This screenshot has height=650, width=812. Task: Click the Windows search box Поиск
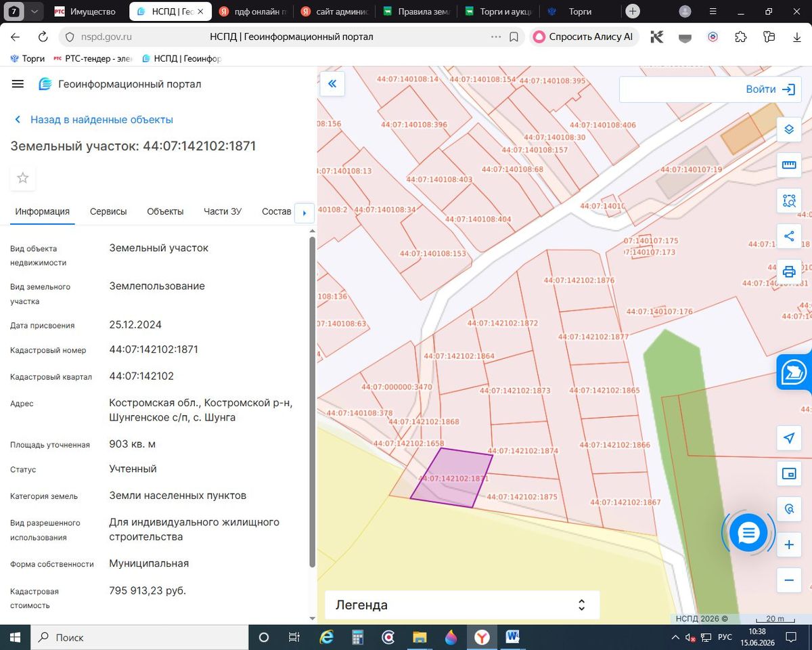(x=140, y=637)
